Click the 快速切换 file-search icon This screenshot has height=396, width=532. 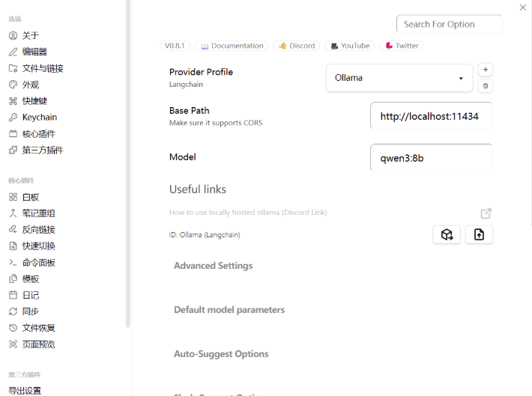(13, 246)
